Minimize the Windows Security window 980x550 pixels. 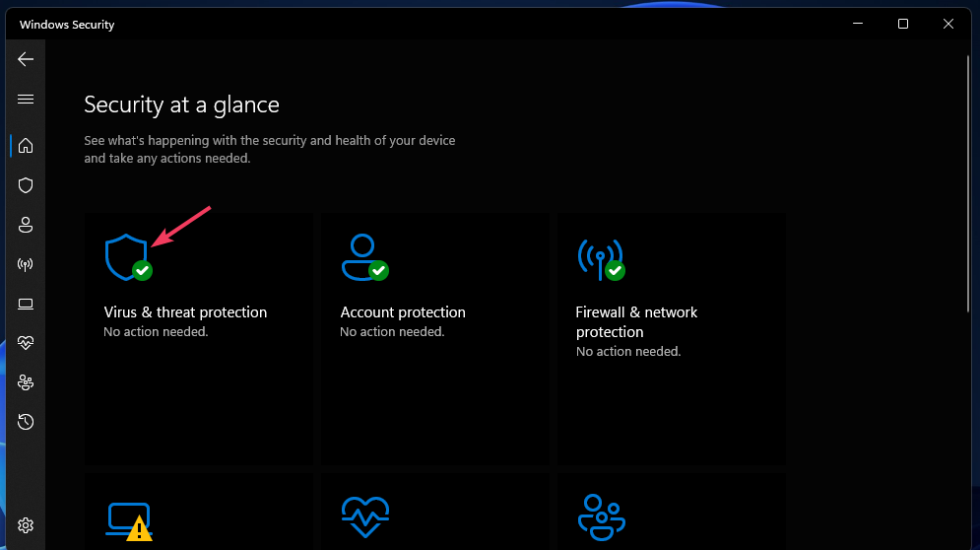(858, 24)
